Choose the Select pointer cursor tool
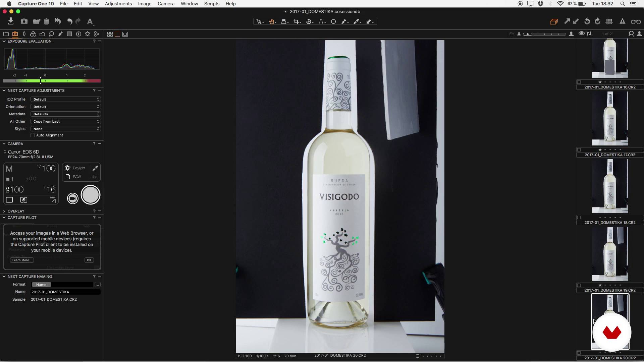The image size is (644, 362). pos(260,21)
